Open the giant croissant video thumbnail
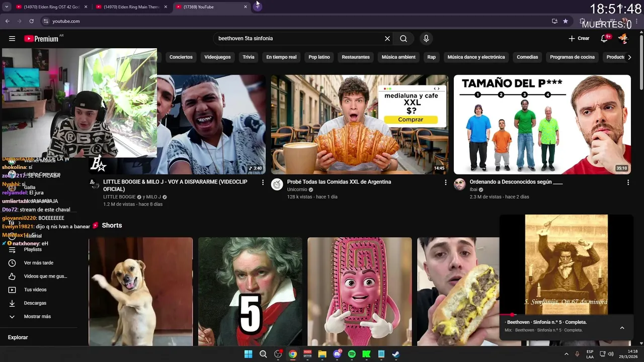This screenshot has width=644, height=362. [359, 124]
